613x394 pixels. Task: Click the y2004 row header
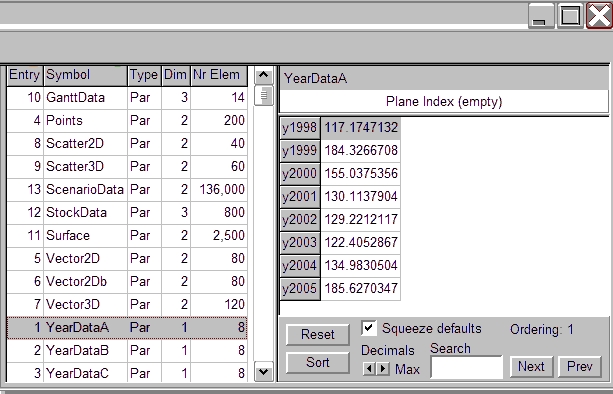point(300,266)
